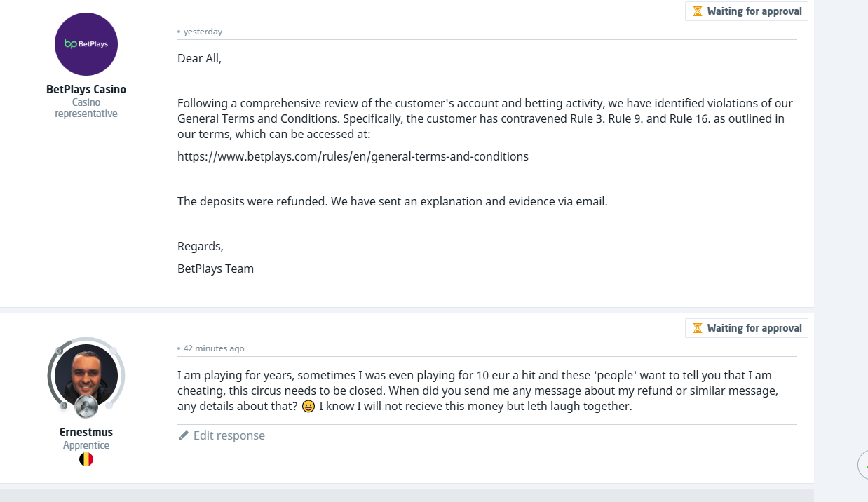The height and width of the screenshot is (502, 868).
Task: Click the silver spade badge on Ernestmus avatar
Action: (86, 405)
